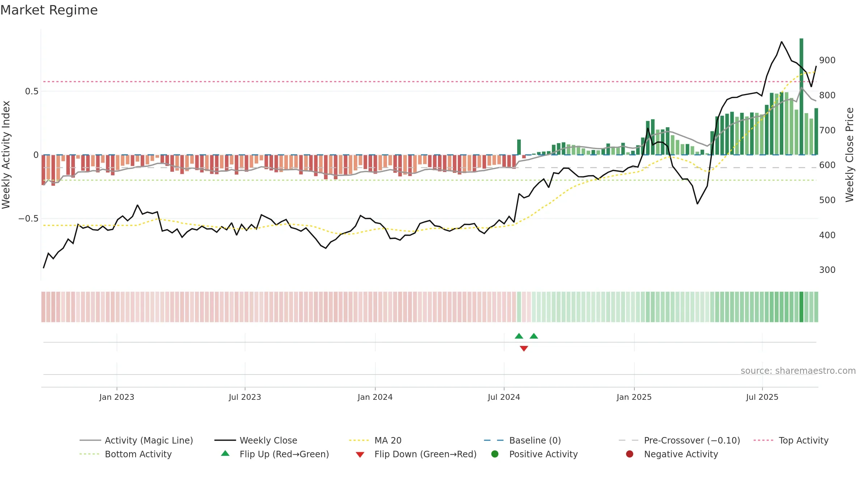Click the 900 price tick label
This screenshot has height=488, width=868.
pos(827,60)
